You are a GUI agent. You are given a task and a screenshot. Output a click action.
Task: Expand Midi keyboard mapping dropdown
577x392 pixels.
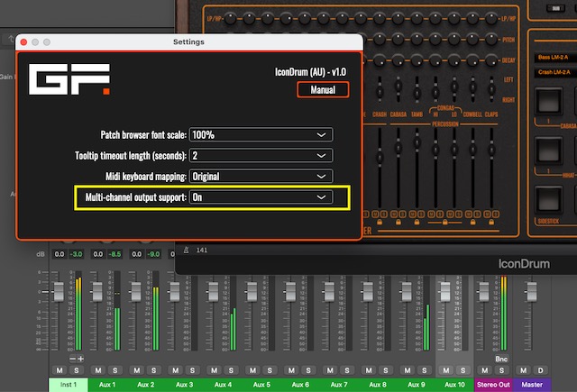[261, 176]
